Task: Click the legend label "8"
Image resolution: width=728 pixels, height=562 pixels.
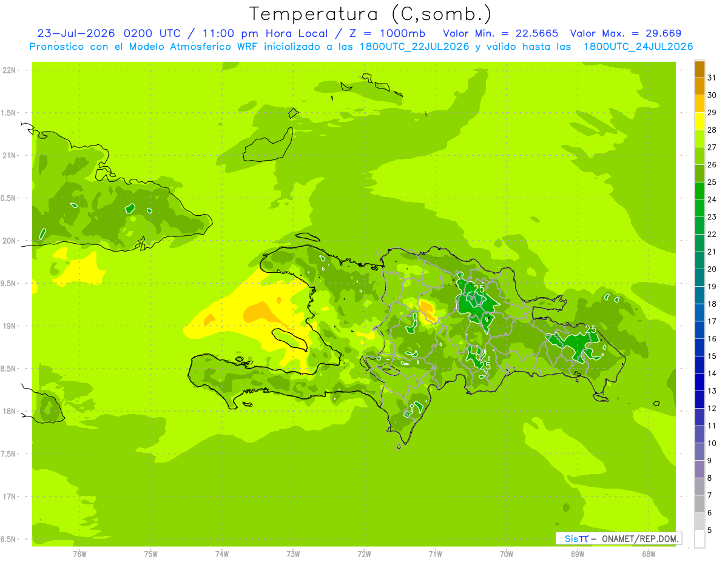Action: coord(710,478)
